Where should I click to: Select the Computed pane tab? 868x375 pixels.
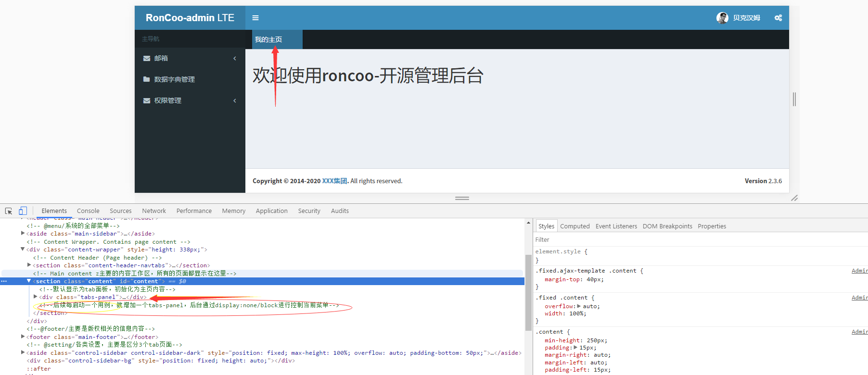[x=574, y=226]
